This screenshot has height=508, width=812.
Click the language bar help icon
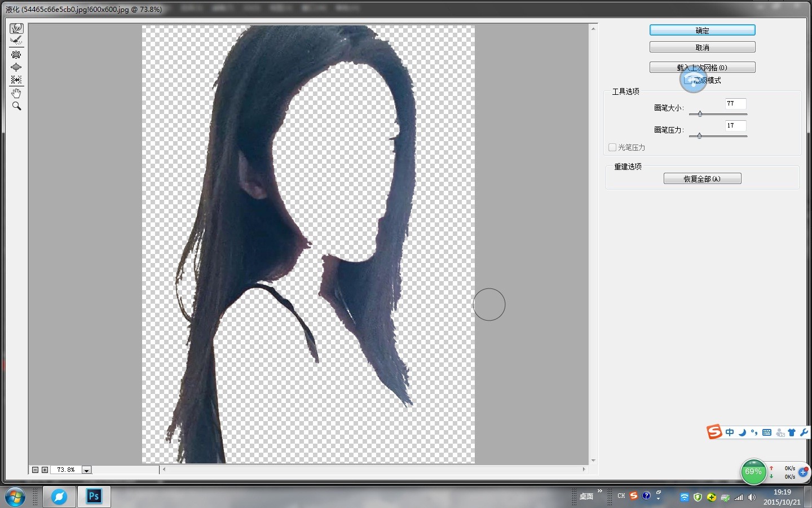[646, 496]
